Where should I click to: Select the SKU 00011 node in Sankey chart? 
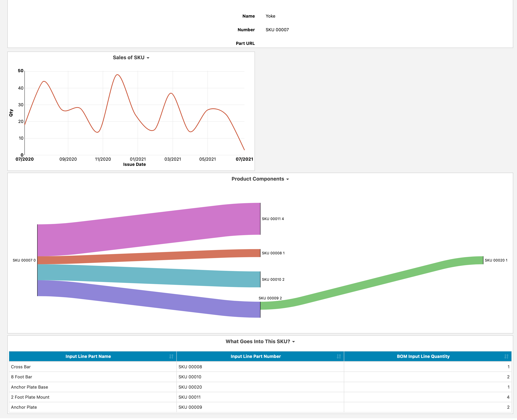(259, 219)
